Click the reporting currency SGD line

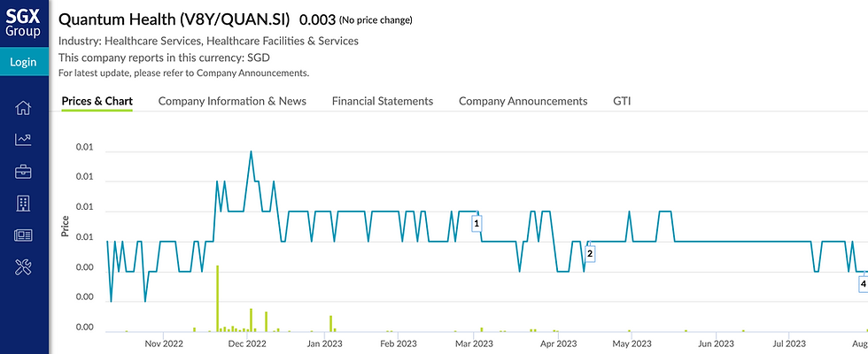164,58
